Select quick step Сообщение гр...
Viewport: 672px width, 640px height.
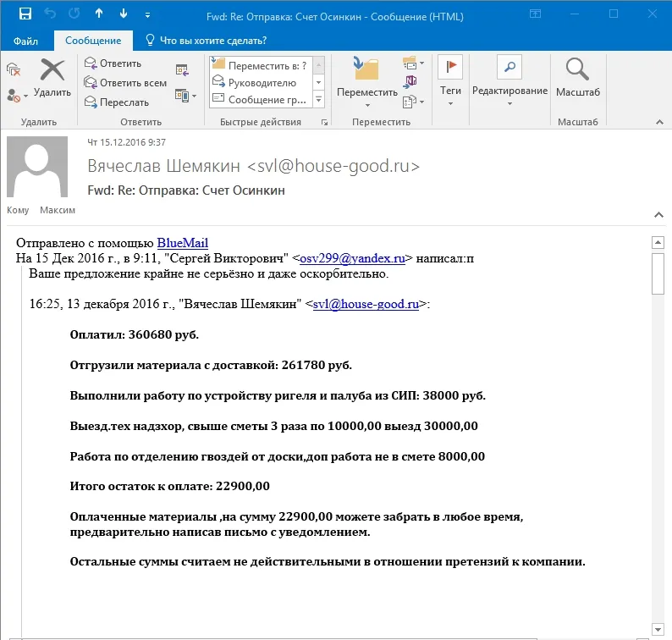(x=261, y=99)
